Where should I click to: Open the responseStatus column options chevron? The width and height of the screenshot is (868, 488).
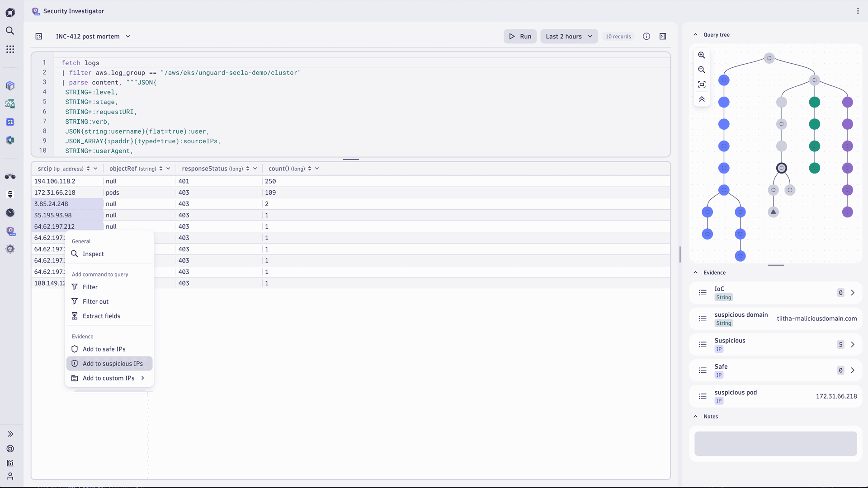pos(255,169)
